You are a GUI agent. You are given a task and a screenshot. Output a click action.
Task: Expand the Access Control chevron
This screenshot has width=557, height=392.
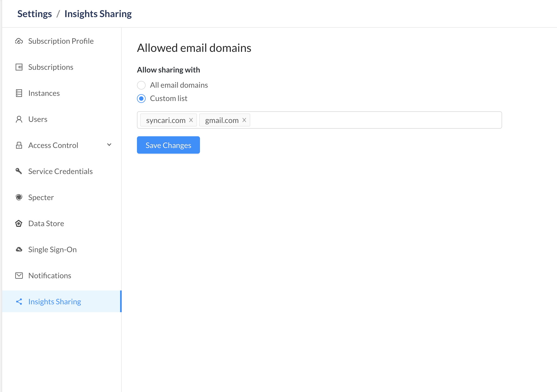[x=109, y=145]
